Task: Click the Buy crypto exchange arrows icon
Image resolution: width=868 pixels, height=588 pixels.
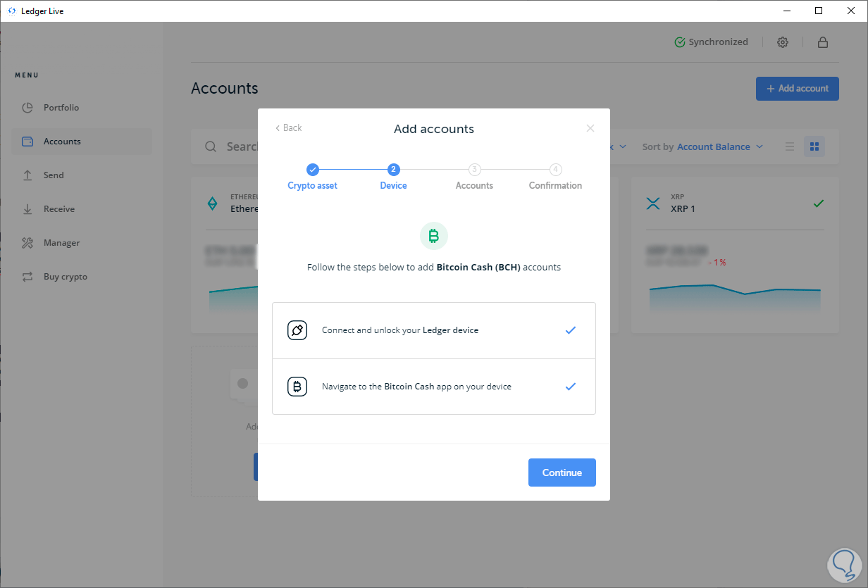Action: coord(27,277)
